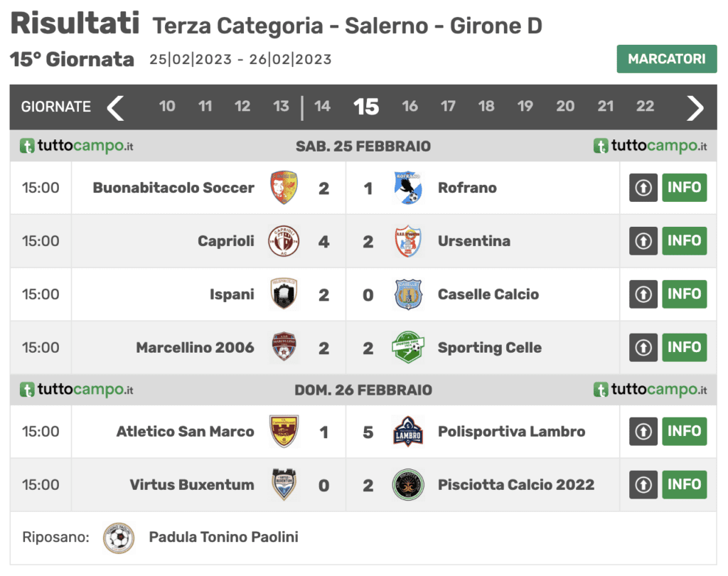The width and height of the screenshot is (728, 576).
Task: Advance giornate list with right chevron
Action: [695, 108]
